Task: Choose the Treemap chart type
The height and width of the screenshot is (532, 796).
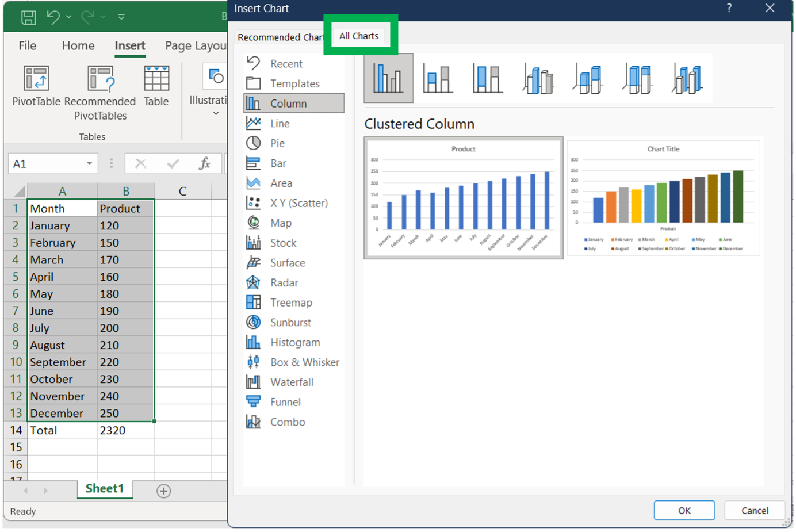Action: (x=291, y=302)
